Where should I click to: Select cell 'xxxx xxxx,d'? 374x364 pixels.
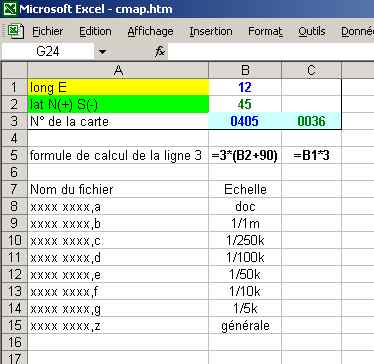pyautogui.click(x=118, y=257)
